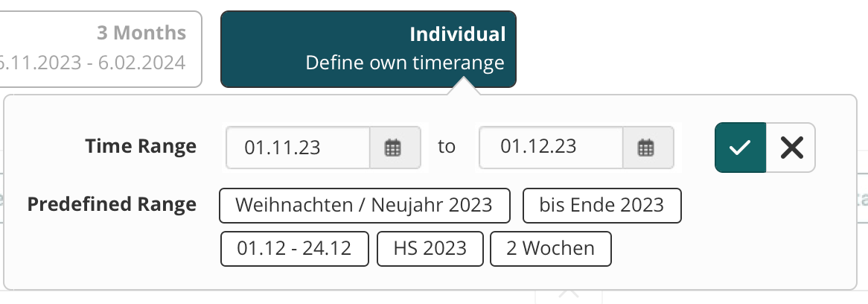Click the 3 Months date range text

tap(93, 63)
